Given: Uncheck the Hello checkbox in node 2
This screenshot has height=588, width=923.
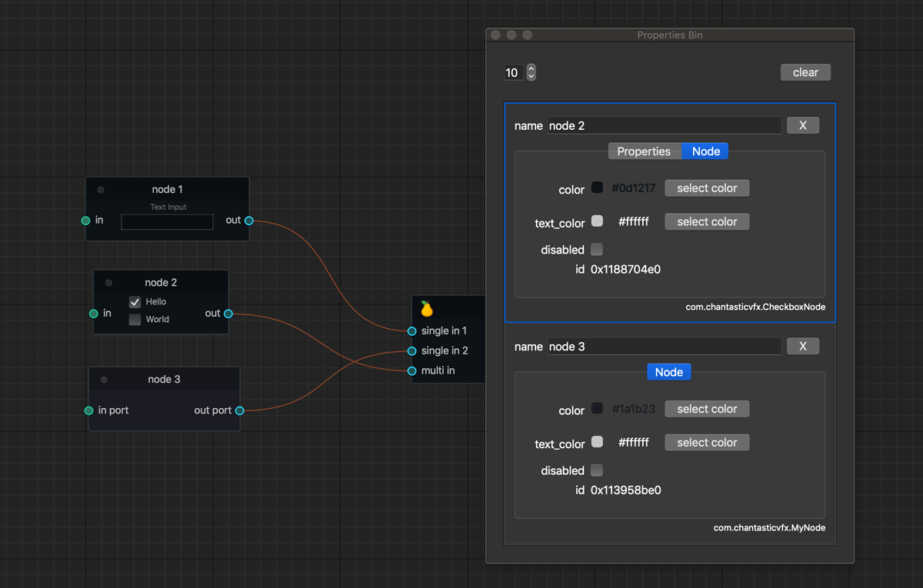Looking at the screenshot, I should [135, 302].
